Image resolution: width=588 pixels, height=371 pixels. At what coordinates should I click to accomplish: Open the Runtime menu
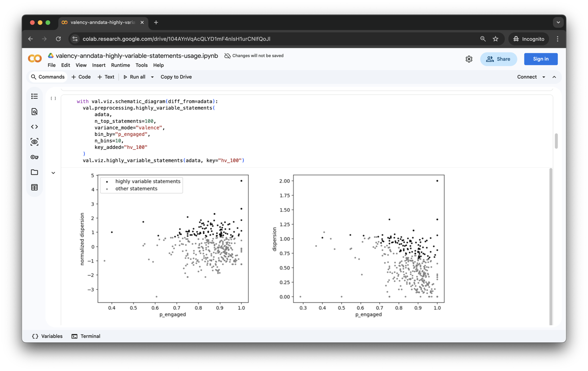120,65
